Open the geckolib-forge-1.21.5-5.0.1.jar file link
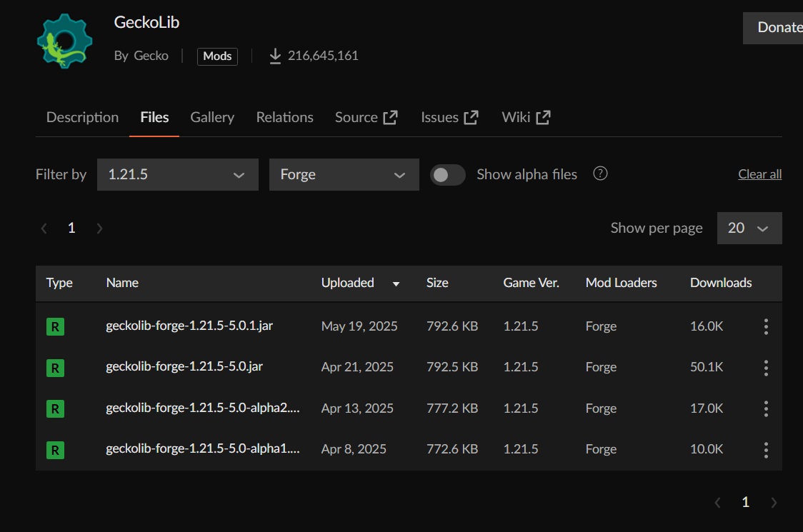Screen dimensions: 803x532 [189, 326]
